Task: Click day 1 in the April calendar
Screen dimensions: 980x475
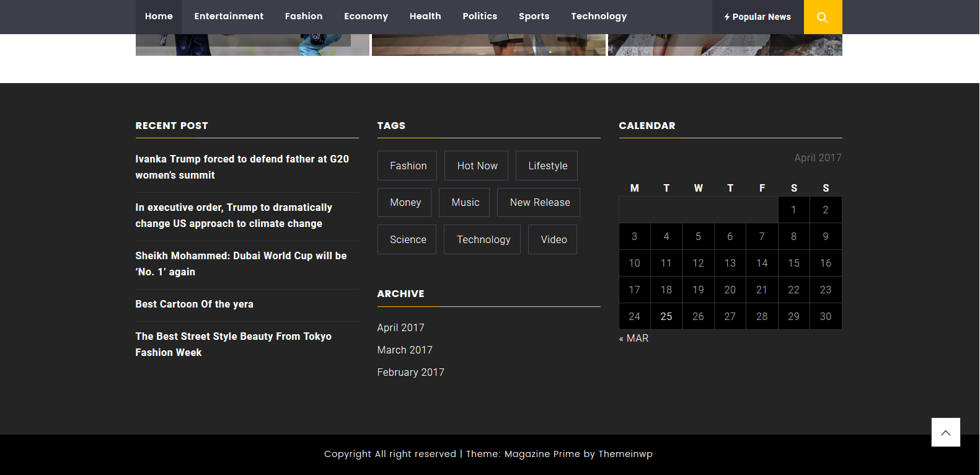Action: [x=793, y=210]
